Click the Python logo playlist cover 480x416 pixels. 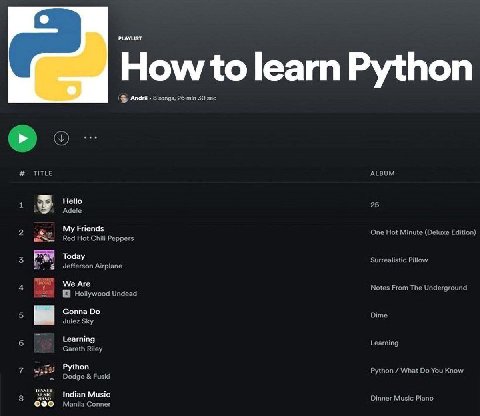(58, 55)
